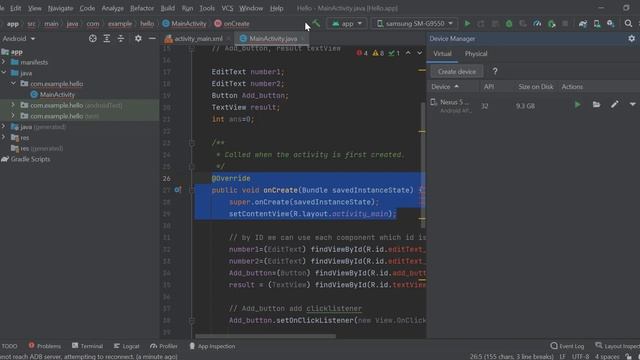This screenshot has width=640, height=360.
Task: Expand the res folder
Action: (x=4, y=137)
